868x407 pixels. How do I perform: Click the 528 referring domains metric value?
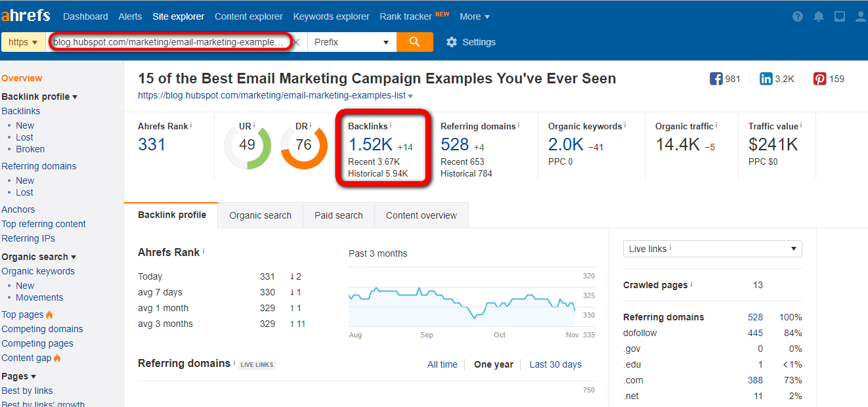(x=455, y=144)
